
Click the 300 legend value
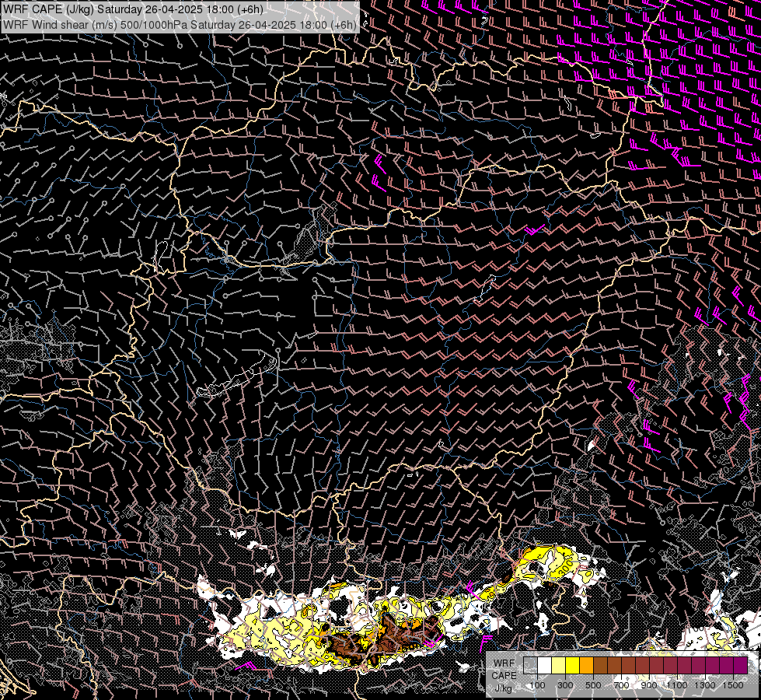565,685
